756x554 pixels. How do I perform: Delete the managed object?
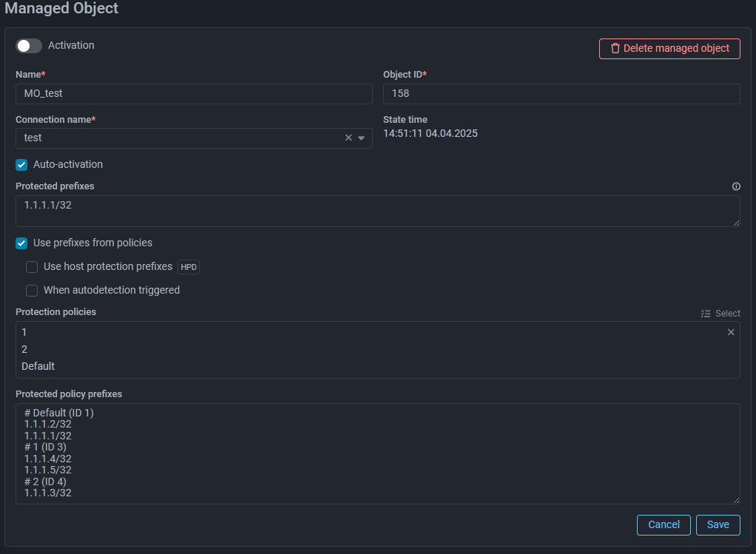click(x=669, y=49)
